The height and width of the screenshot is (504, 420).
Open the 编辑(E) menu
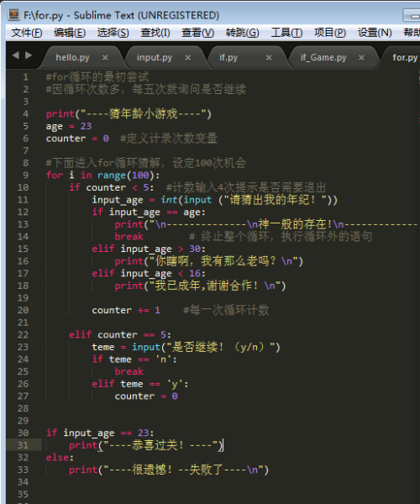pyautogui.click(x=70, y=33)
